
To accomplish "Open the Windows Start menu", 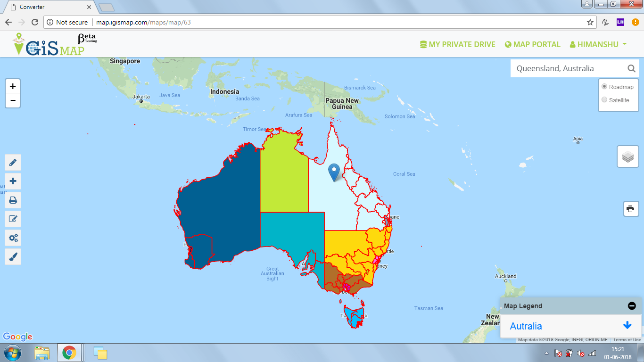I will pos(13,353).
